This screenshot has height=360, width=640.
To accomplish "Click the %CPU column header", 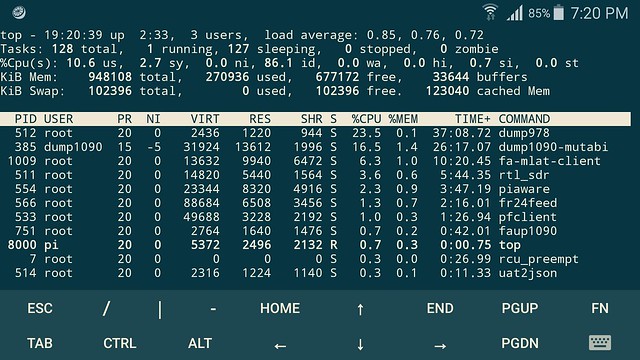I will pos(366,119).
